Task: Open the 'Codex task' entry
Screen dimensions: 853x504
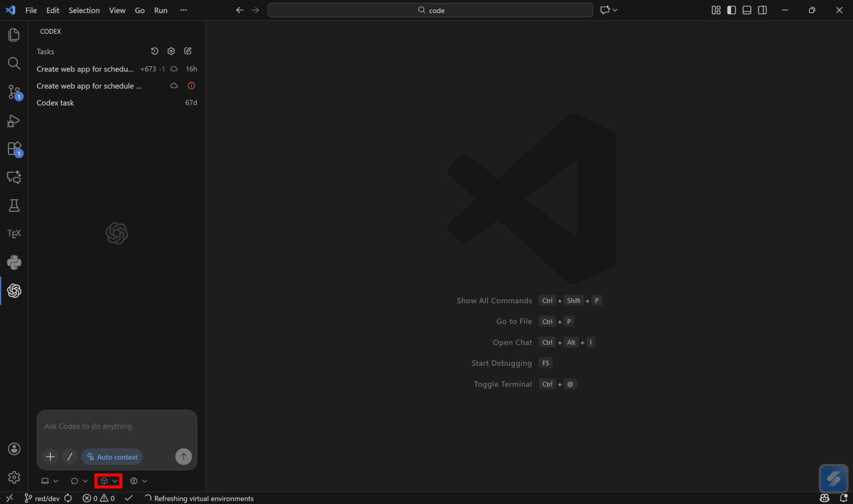Action: 55,103
